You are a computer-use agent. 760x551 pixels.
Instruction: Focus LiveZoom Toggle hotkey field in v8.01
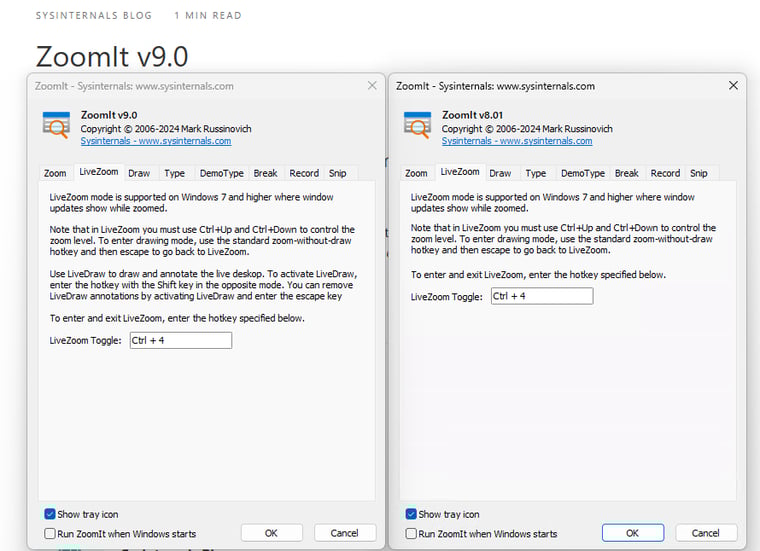[542, 296]
